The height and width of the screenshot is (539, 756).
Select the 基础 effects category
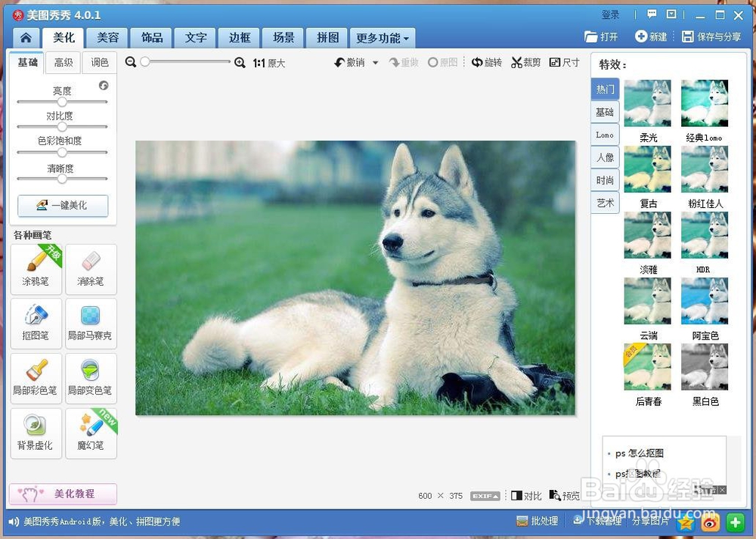[605, 113]
